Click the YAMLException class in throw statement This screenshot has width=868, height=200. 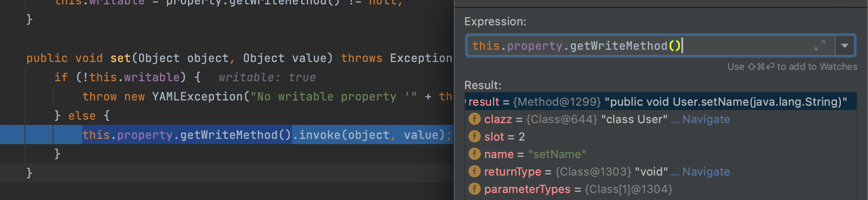tap(197, 97)
